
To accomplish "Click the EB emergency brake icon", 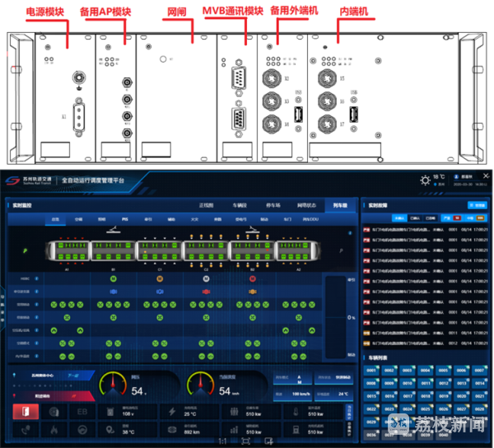I will click(x=82, y=411).
